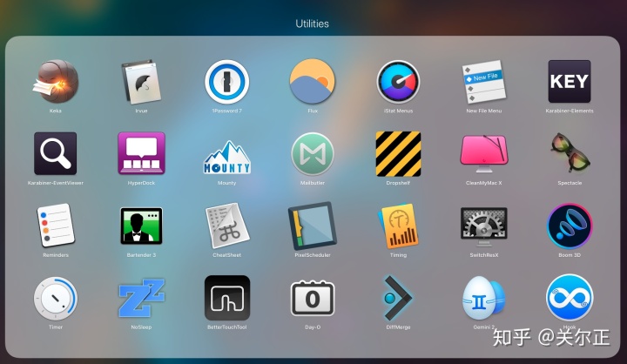Open the Keka archiver app
This screenshot has width=627, height=364.
(56, 82)
